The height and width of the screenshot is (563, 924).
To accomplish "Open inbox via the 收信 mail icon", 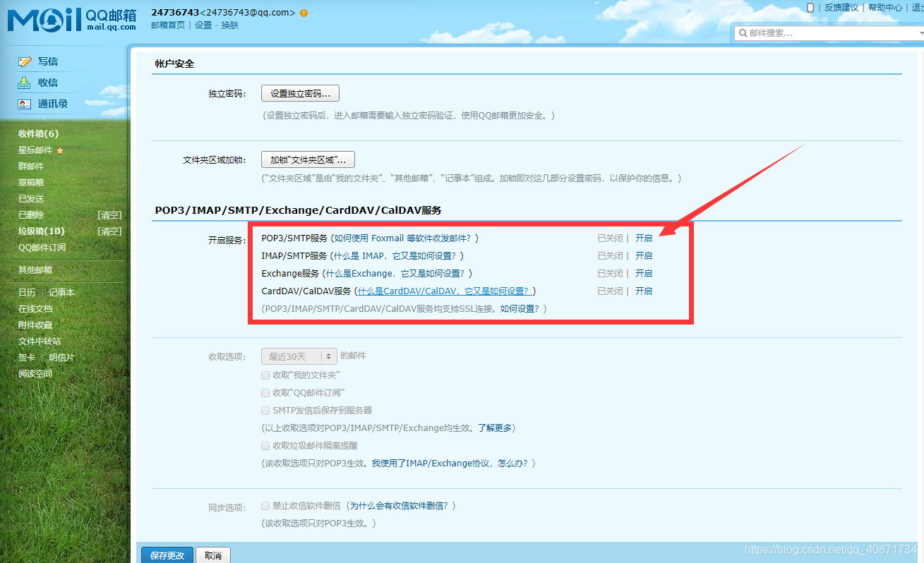I will (23, 83).
